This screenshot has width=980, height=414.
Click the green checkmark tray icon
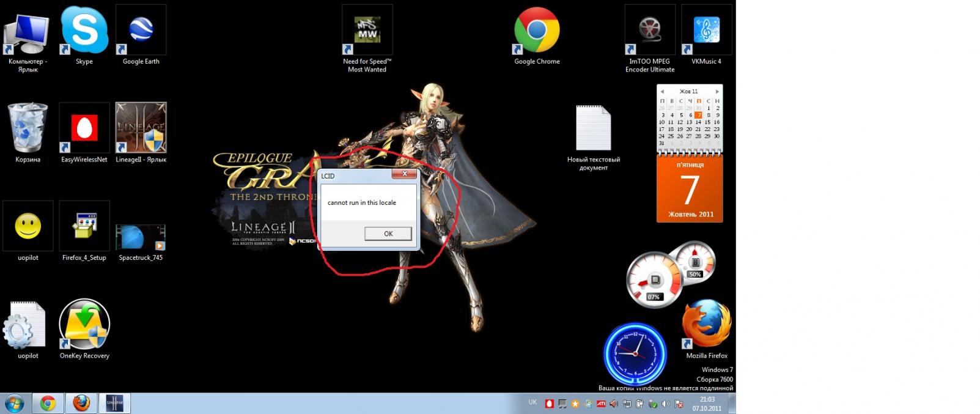653,404
